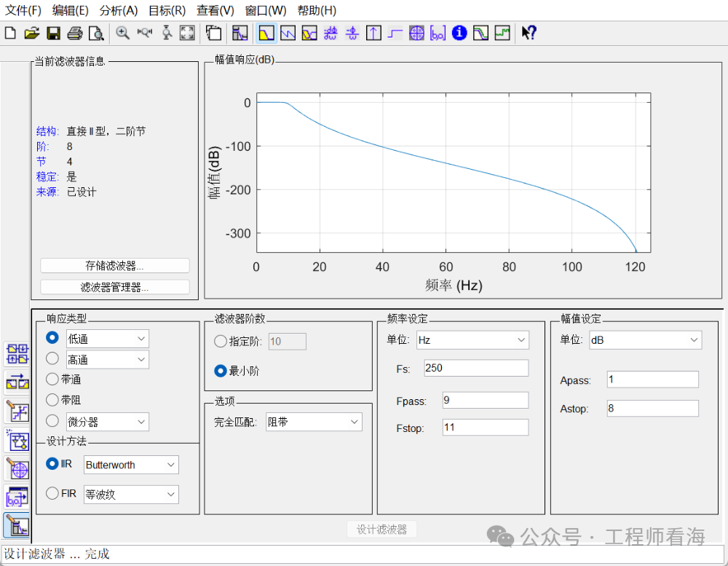Viewport: 728px width, 566px height.
Task: Open the 目标(R) menu
Action: 167,10
